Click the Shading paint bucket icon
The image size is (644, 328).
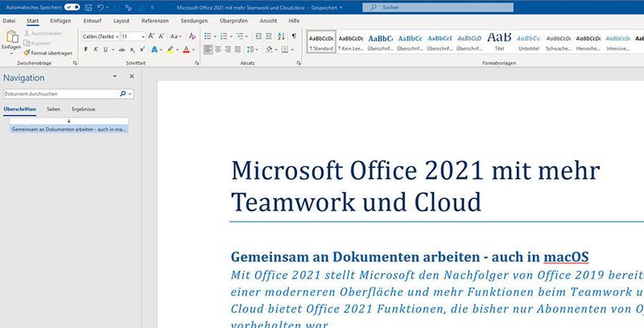click(269, 49)
